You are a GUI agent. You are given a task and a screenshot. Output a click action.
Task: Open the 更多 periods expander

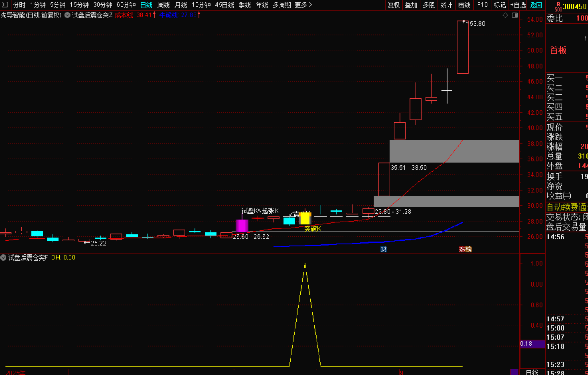tap(303, 5)
